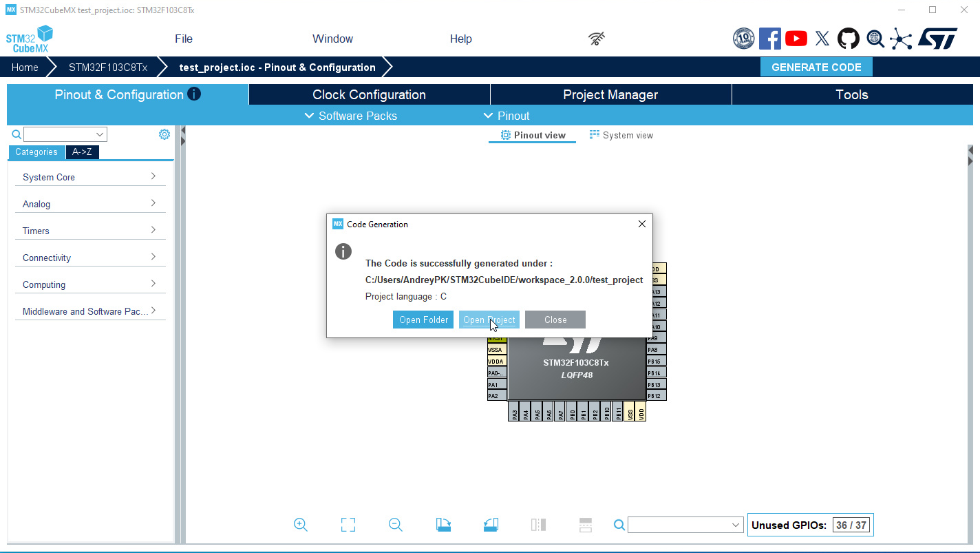Click the info icon in Code Generation dialog

(343, 251)
